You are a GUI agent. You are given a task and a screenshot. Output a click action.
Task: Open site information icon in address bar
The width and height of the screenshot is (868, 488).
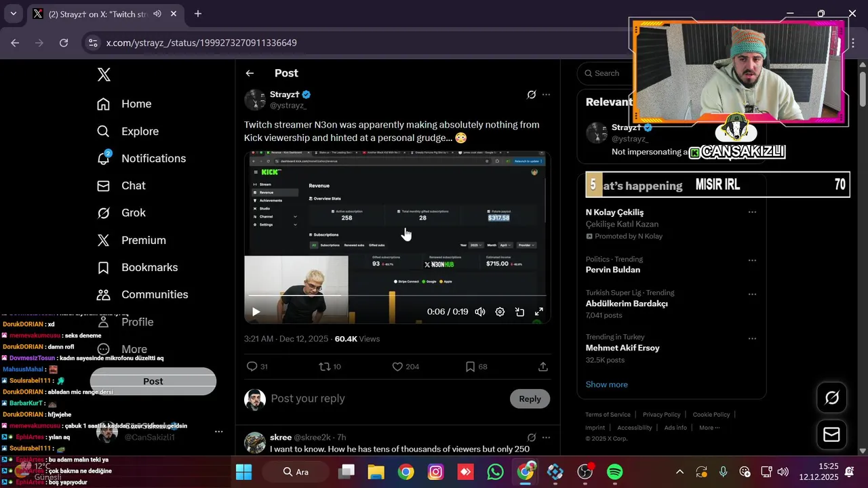(93, 43)
